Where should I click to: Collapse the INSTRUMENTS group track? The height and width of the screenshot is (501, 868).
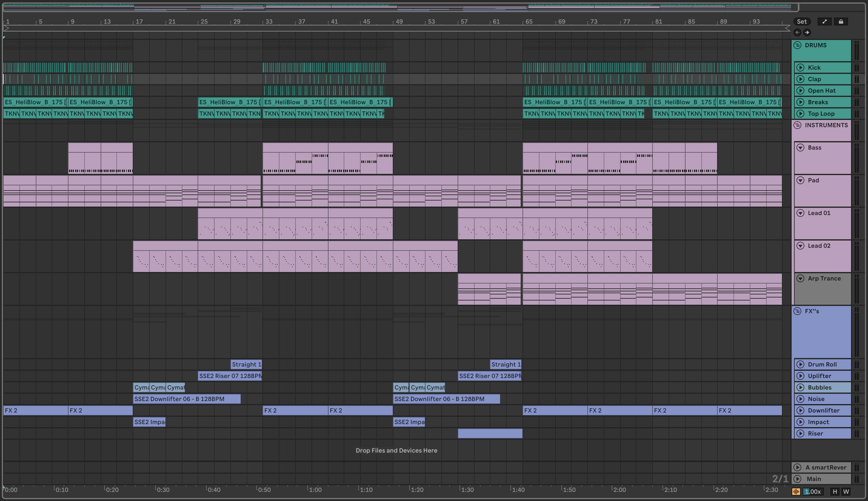797,125
